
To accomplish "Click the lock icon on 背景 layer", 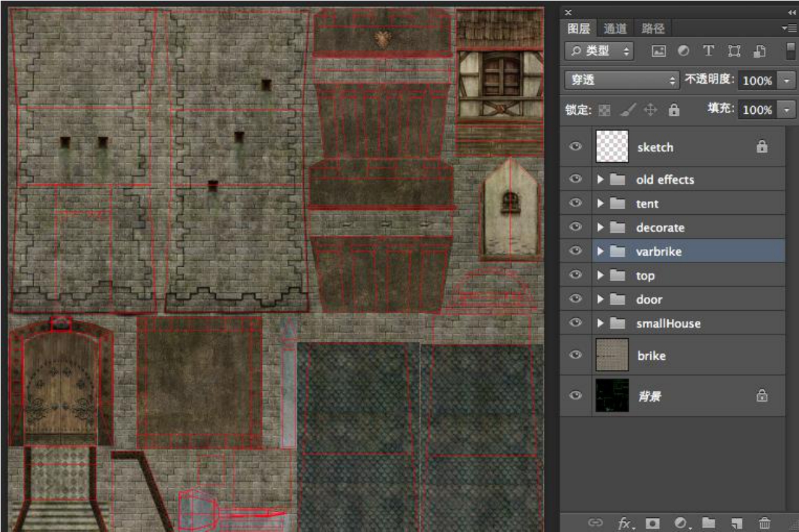I will 761,396.
